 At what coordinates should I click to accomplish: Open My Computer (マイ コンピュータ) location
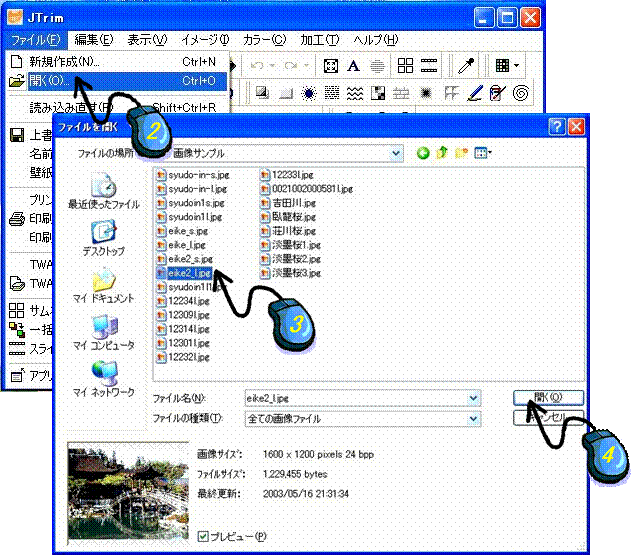point(103,332)
